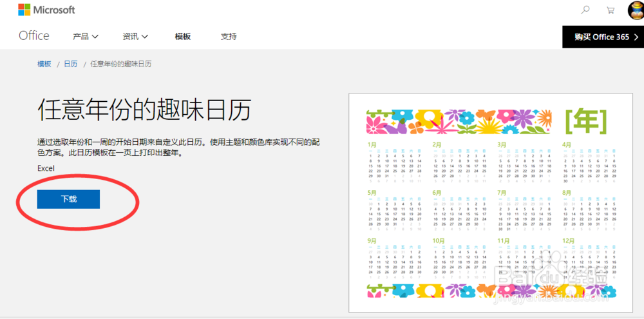Click the 下载 download button
This screenshot has height=319, width=644.
69,199
